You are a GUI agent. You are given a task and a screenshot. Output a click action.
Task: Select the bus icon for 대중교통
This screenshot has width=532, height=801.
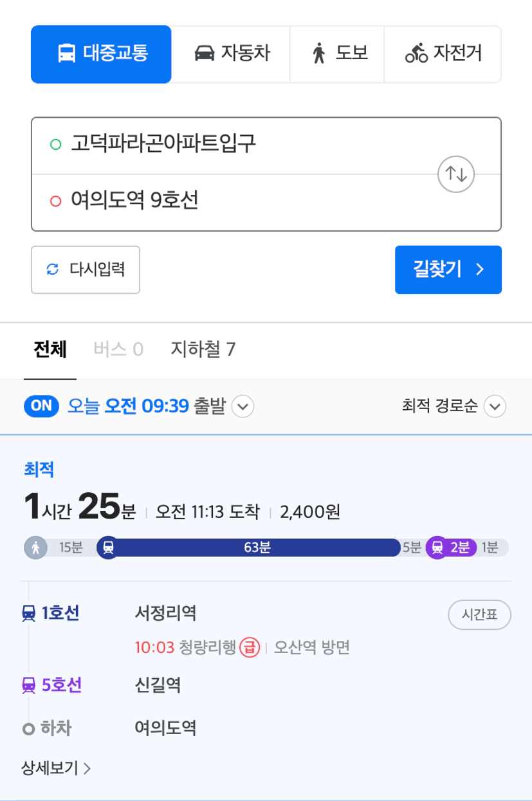tap(66, 53)
